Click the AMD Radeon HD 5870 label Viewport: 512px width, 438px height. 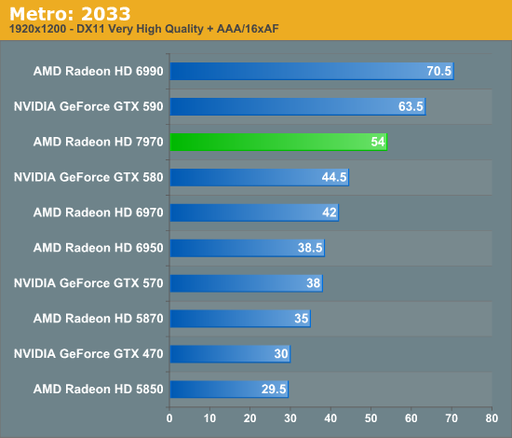click(x=98, y=319)
